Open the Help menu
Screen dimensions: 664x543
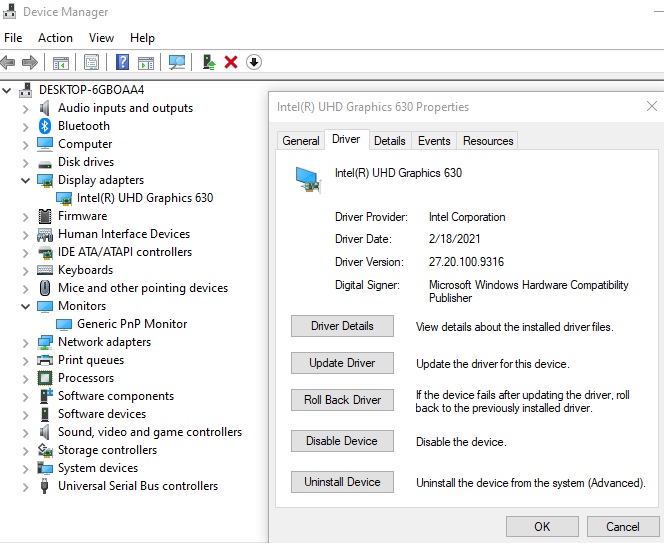(142, 38)
